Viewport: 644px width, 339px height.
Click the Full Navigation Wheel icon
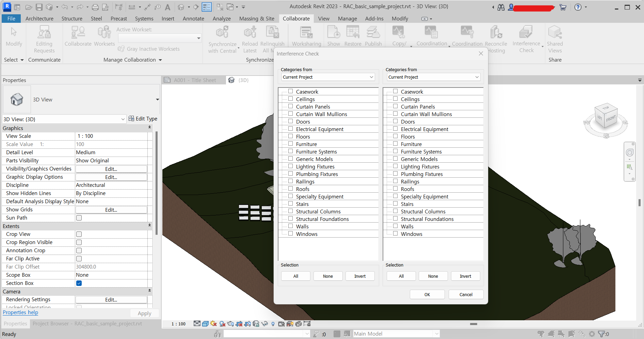(630, 153)
